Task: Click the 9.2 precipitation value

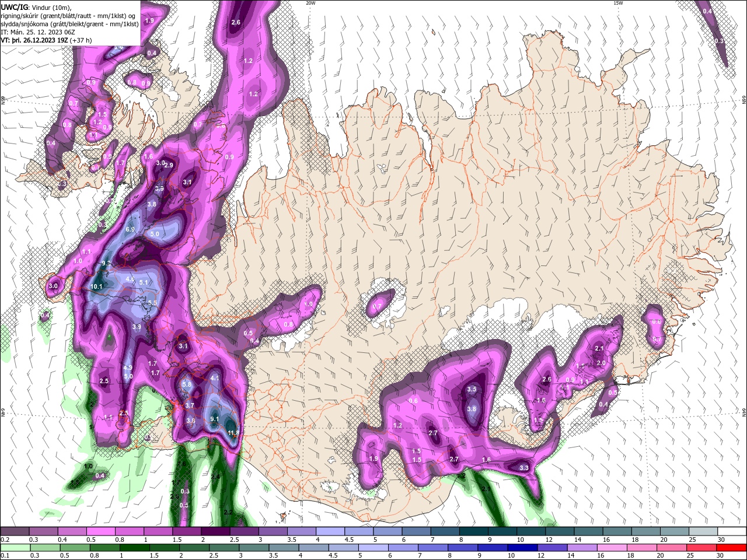Action: click(106, 264)
